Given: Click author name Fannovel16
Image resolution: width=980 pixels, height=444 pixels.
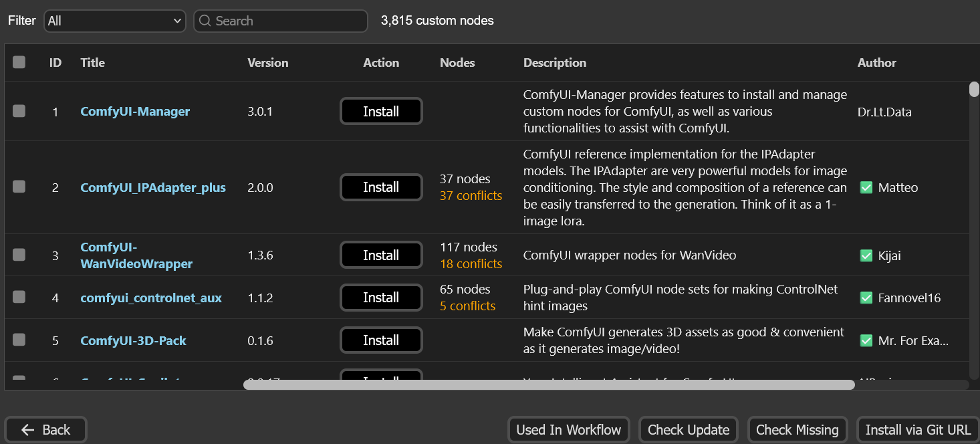Looking at the screenshot, I should [909, 298].
